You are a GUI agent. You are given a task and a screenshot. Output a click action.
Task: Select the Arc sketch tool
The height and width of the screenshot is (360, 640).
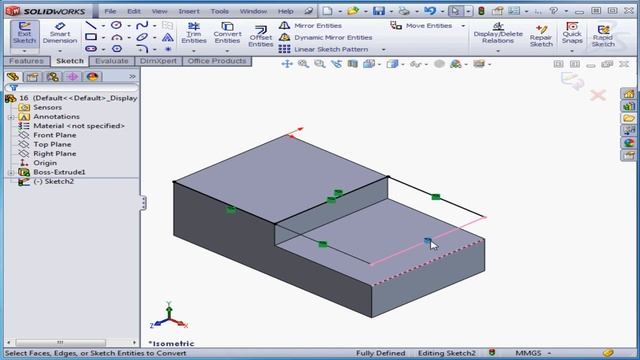point(117,38)
